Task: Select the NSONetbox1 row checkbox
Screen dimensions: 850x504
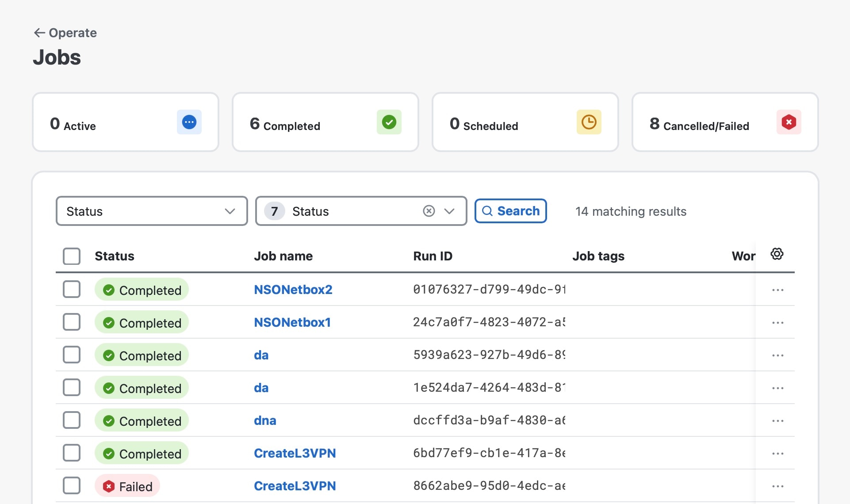Action: (72, 322)
